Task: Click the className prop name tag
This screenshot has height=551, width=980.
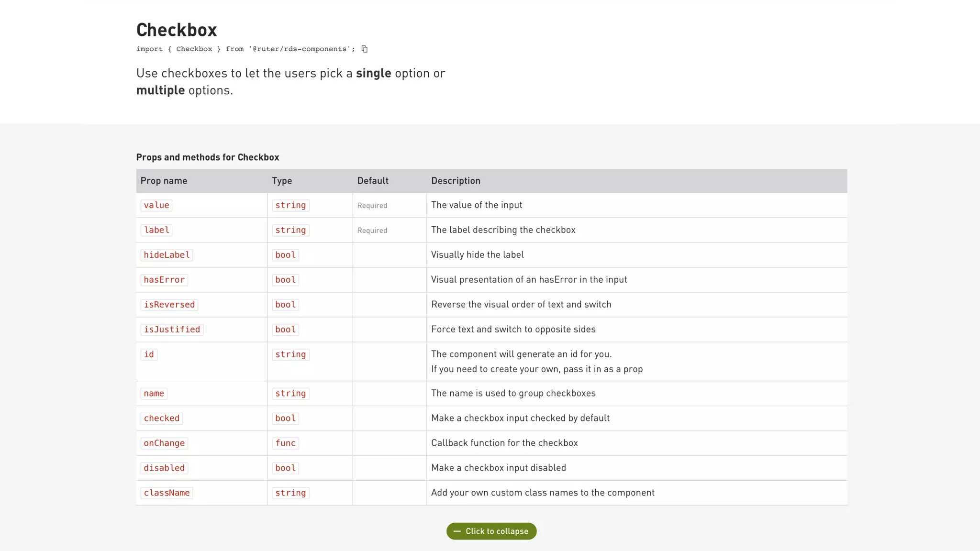Action: click(167, 493)
